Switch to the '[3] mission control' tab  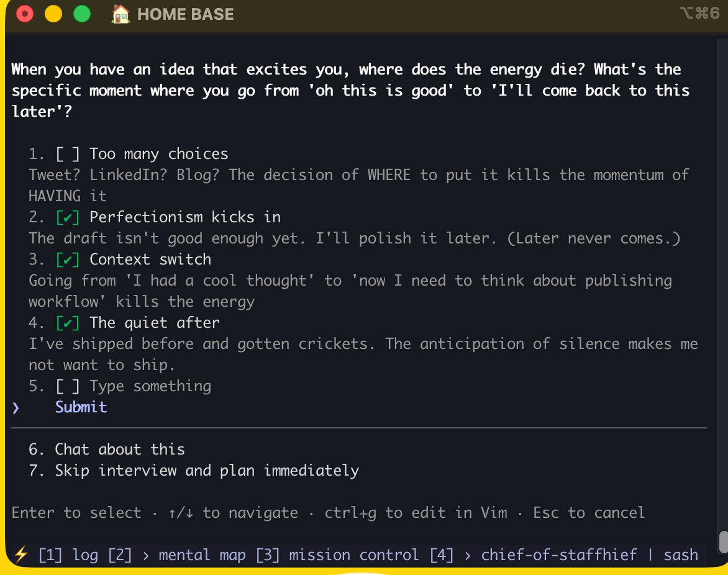coord(337,555)
